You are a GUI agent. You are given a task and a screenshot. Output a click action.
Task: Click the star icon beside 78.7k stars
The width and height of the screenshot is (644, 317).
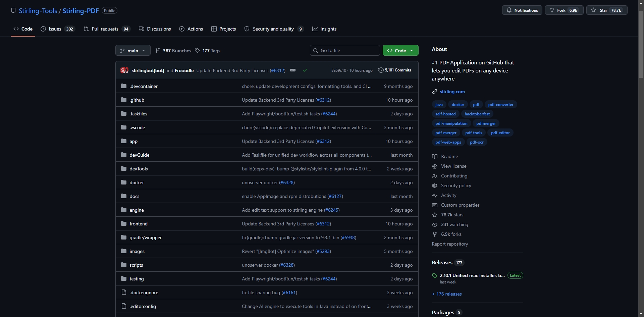435,215
